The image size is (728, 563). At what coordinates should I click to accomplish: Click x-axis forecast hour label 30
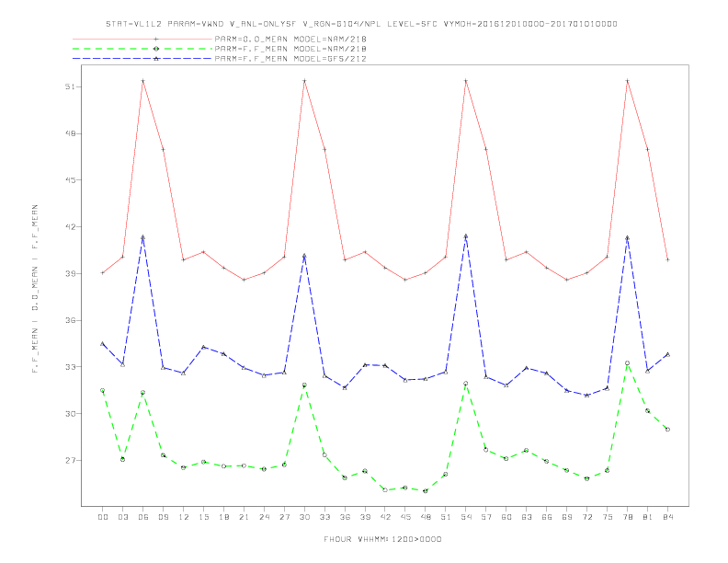pyautogui.click(x=304, y=517)
